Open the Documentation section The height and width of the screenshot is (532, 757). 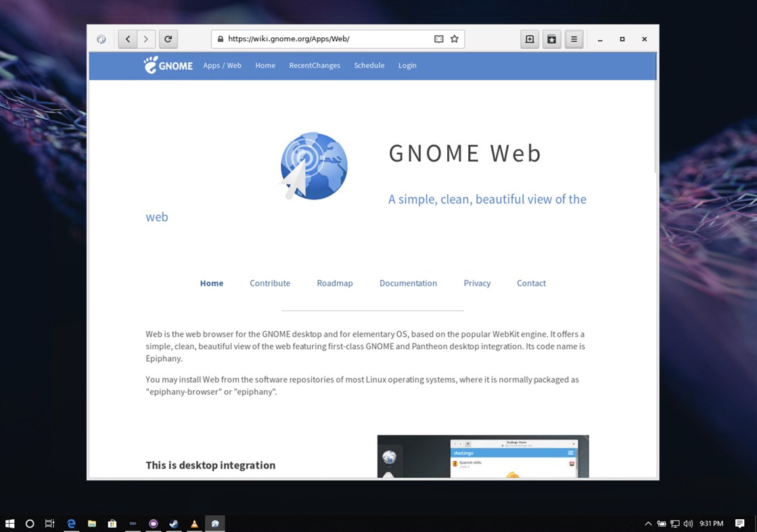tap(408, 283)
